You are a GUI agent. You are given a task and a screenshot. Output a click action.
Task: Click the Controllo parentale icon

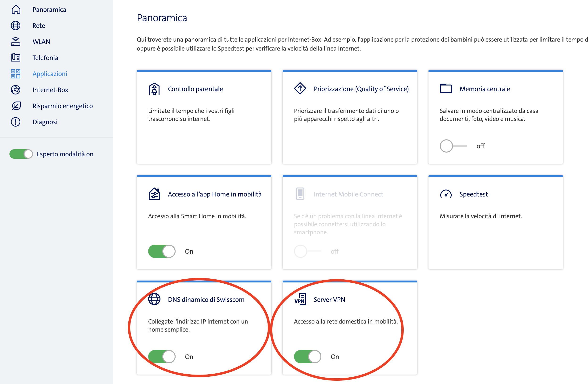(x=154, y=89)
